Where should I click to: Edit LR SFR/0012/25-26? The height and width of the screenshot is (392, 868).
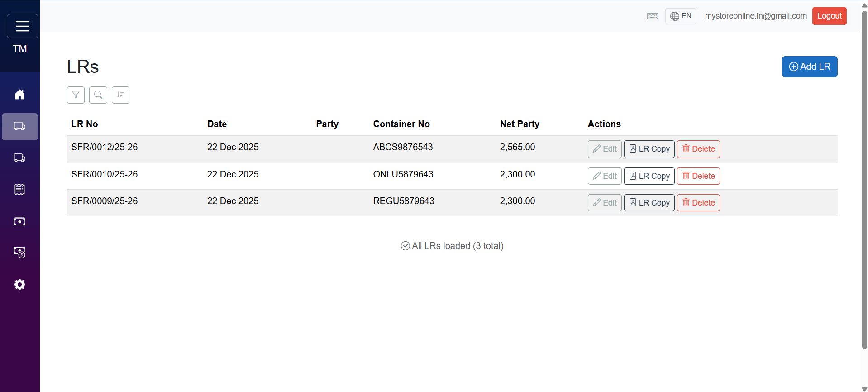pos(604,149)
